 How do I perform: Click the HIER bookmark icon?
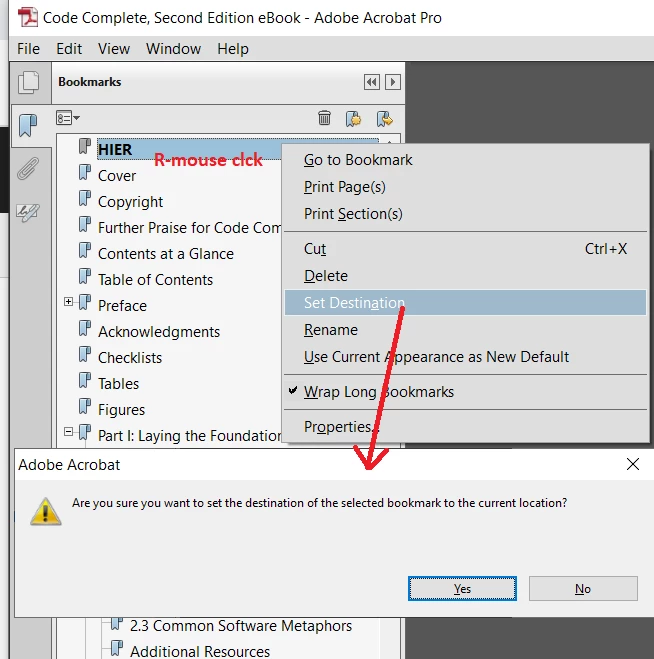point(85,147)
